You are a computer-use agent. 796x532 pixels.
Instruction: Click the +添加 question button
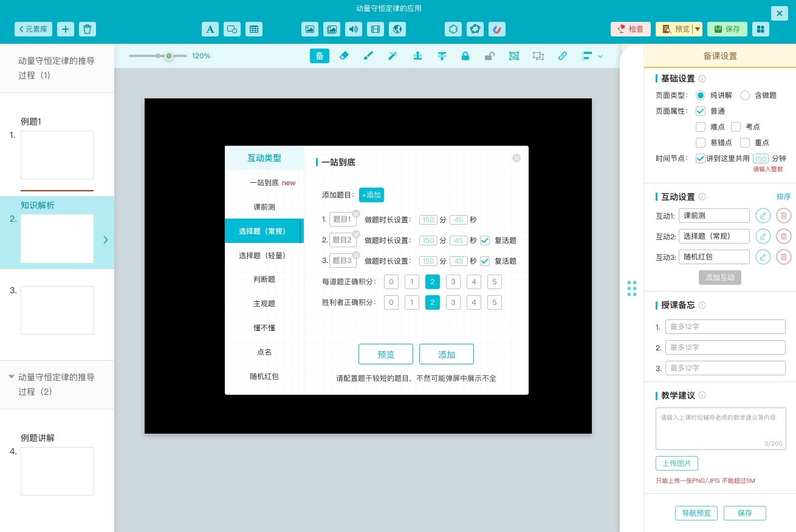pyautogui.click(x=371, y=195)
